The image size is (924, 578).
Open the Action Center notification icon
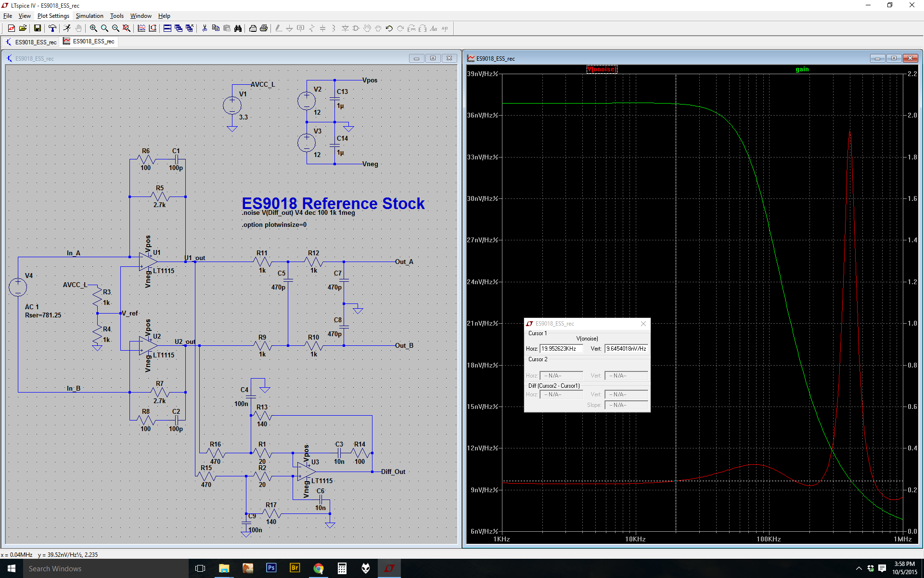point(882,568)
